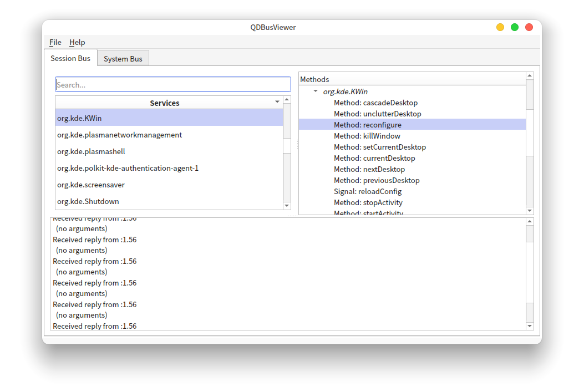Select Method: stopActivity
Screen dimensions: 584x392
point(368,202)
